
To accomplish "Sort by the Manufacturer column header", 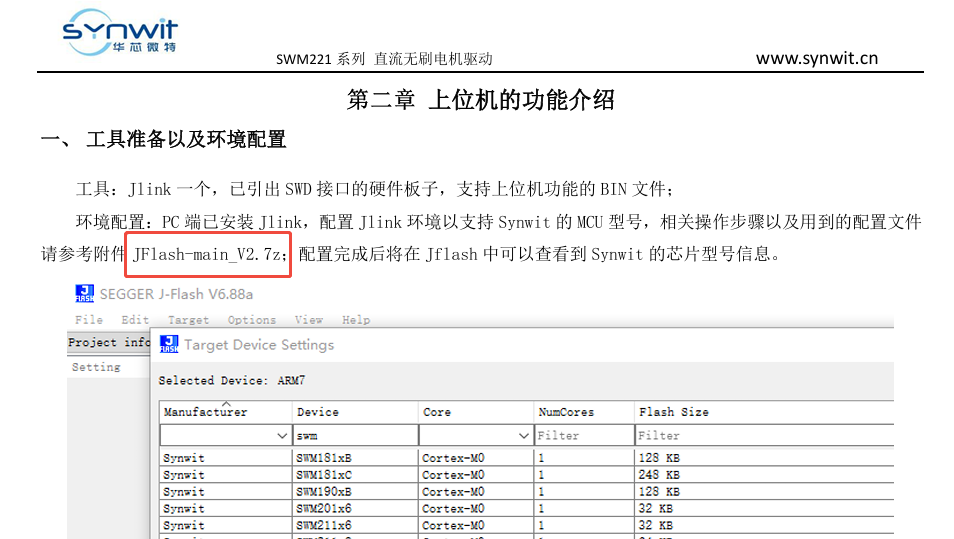I will click(226, 412).
